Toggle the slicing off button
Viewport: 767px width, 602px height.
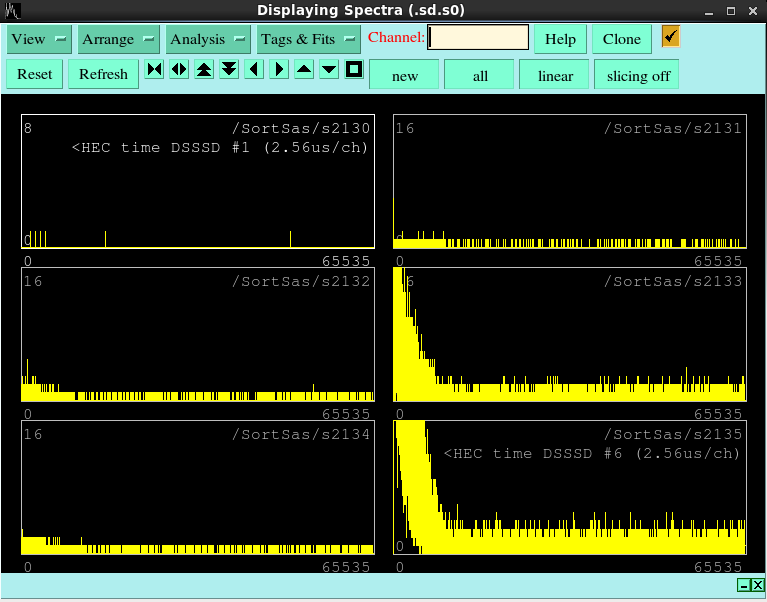click(637, 76)
